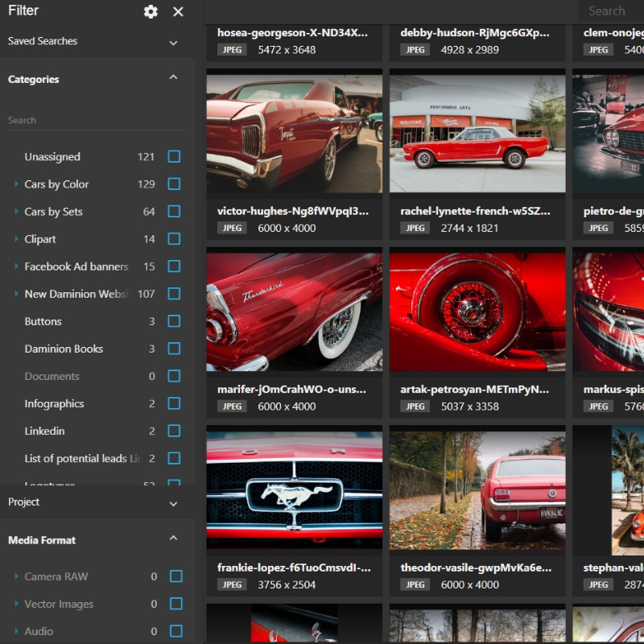644x644 pixels.
Task: Check the Unassigned category checkbox
Action: tap(174, 156)
